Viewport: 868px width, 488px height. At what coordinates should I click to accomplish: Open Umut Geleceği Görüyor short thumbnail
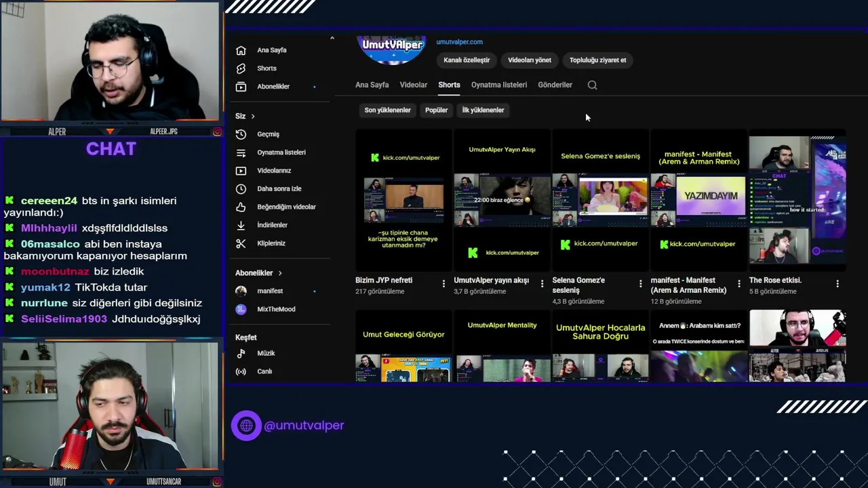403,346
